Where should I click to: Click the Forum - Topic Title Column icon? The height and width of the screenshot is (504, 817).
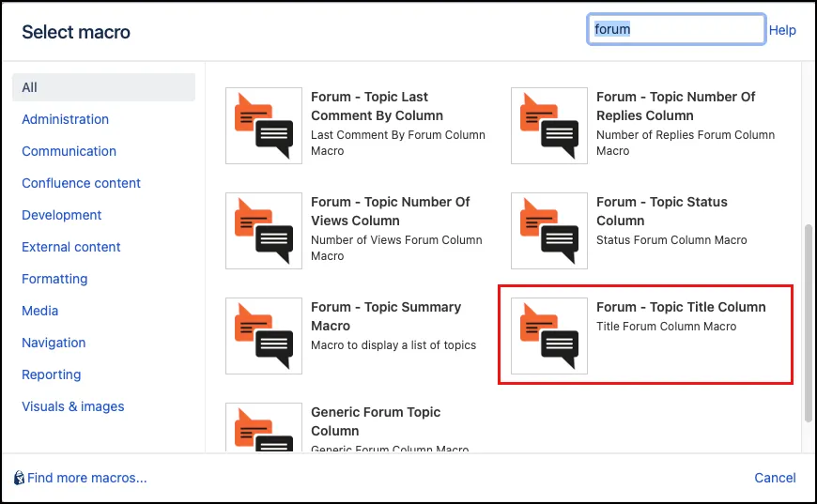click(x=549, y=336)
